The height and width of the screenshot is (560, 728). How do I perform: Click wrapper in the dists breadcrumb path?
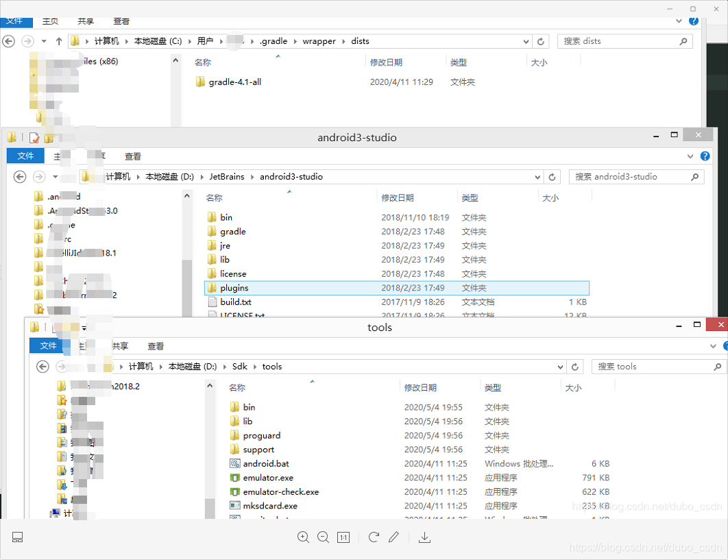319,41
